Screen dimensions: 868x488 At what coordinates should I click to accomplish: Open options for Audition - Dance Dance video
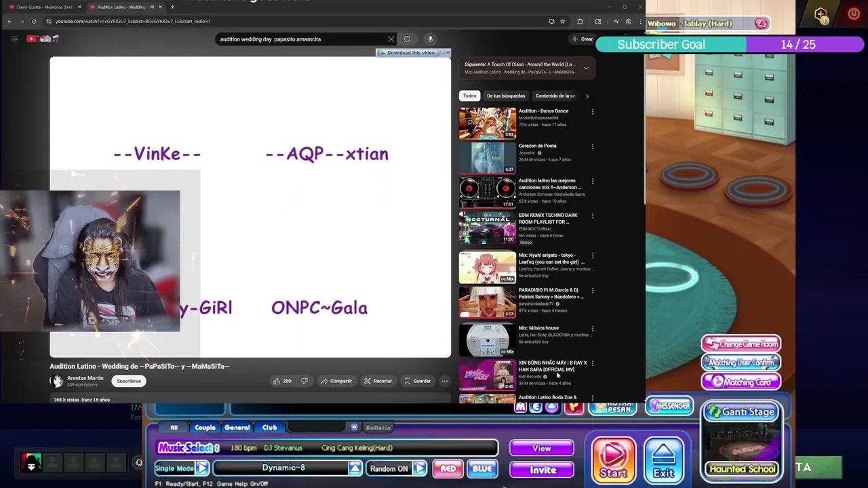(593, 112)
